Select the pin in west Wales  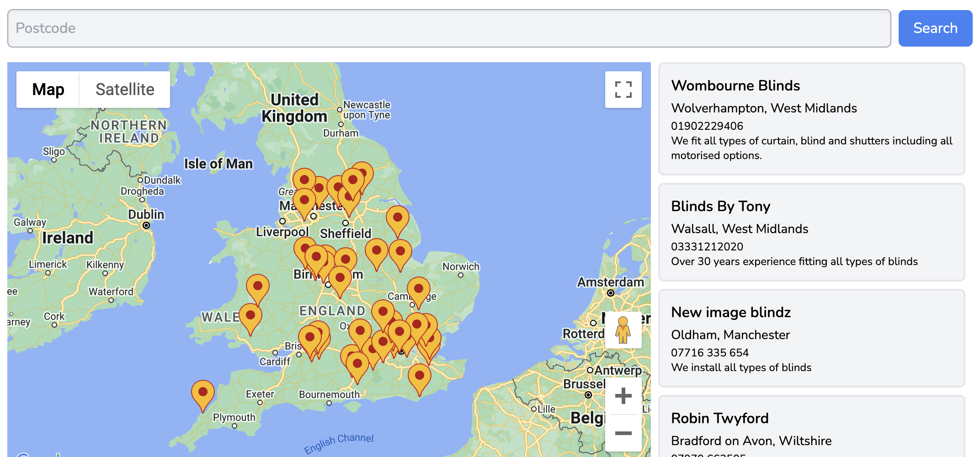point(258,287)
